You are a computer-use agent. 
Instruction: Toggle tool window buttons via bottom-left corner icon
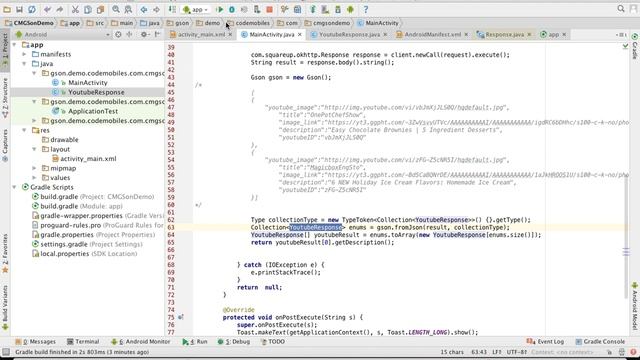point(6,352)
